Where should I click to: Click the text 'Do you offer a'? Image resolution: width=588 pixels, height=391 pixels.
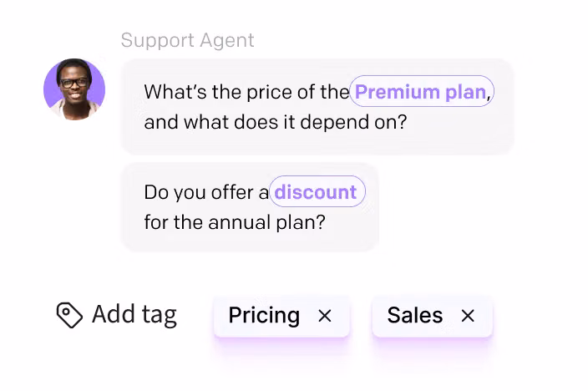(x=206, y=193)
